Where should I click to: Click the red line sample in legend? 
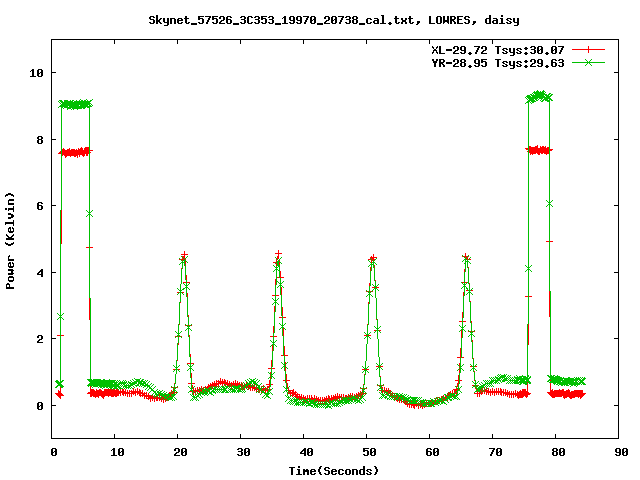click(589, 49)
